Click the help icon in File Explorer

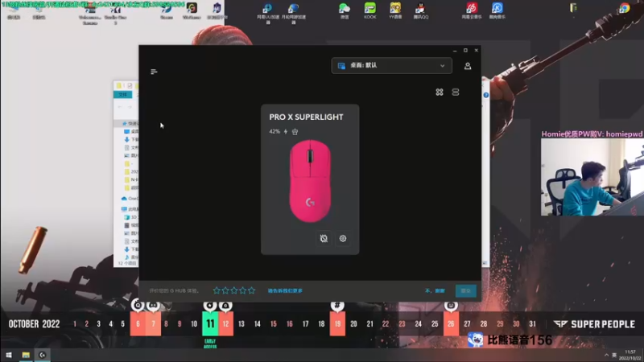(x=486, y=95)
